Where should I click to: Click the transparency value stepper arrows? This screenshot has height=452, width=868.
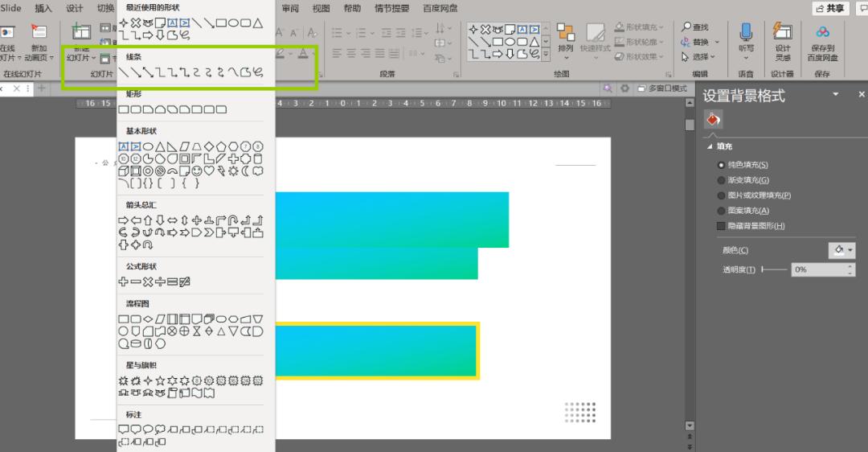850,269
